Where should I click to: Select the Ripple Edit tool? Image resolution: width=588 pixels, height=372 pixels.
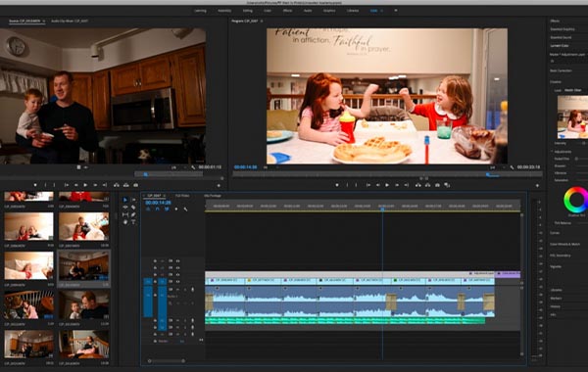(x=124, y=208)
